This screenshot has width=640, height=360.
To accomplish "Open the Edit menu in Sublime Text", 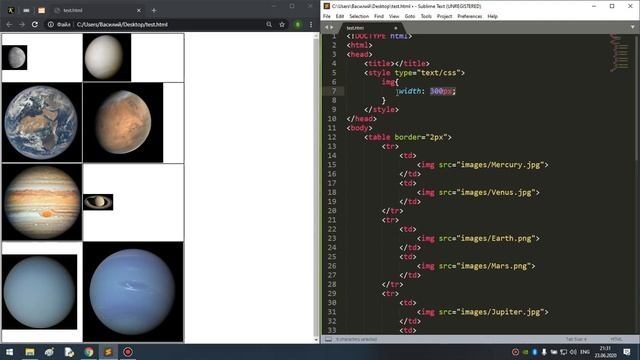I will [340, 16].
